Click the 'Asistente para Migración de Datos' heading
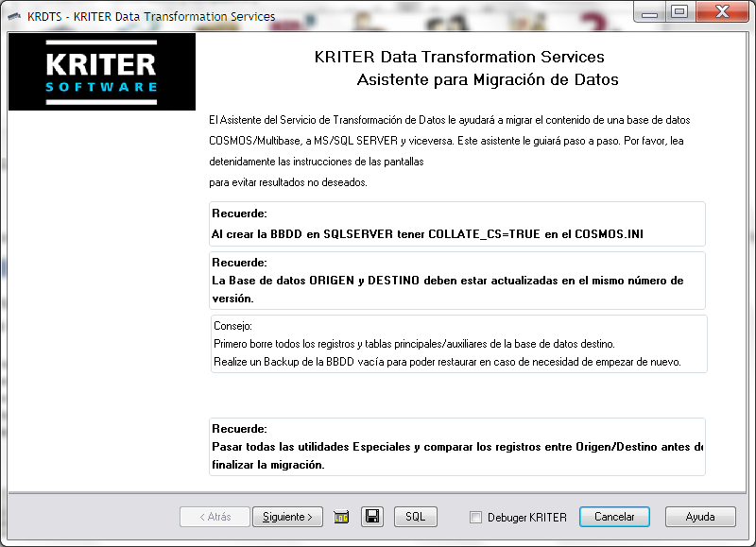756x547 pixels. point(488,79)
